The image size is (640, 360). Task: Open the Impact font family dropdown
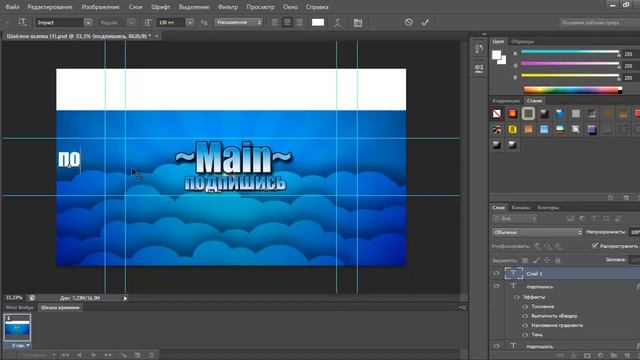tap(88, 22)
